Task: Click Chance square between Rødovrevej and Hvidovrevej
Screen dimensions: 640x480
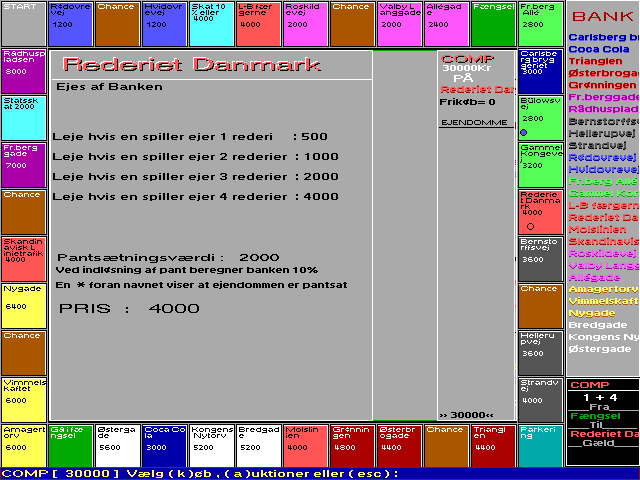Action: (118, 24)
